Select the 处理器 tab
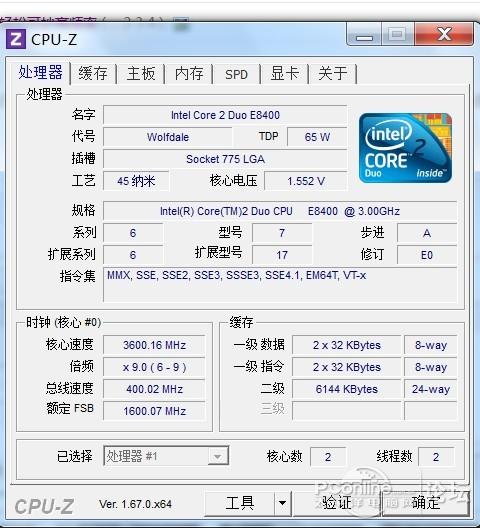The height and width of the screenshot is (528, 480). [x=40, y=72]
